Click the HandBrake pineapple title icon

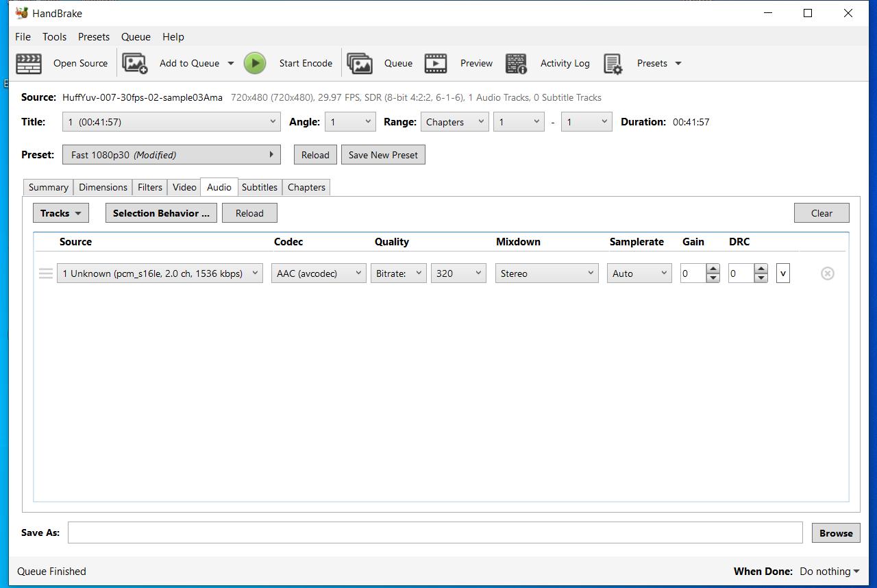click(22, 13)
